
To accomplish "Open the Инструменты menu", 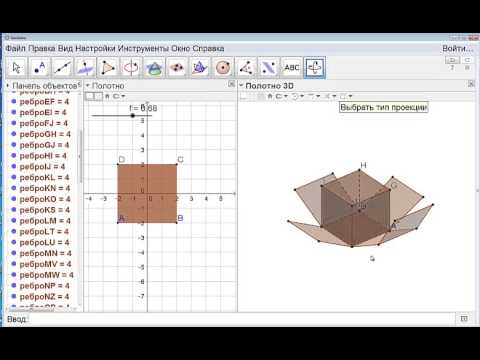I will (x=143, y=49).
